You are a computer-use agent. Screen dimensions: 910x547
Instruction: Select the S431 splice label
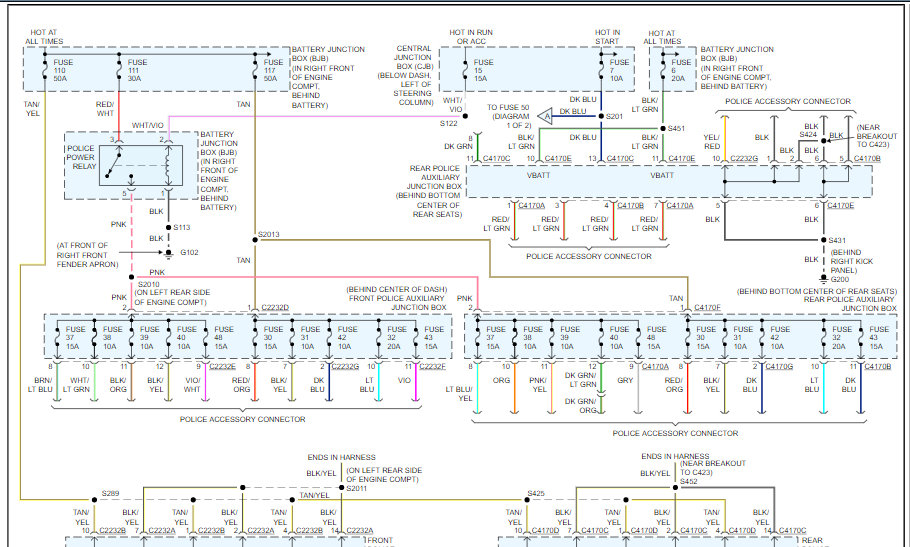pos(837,240)
